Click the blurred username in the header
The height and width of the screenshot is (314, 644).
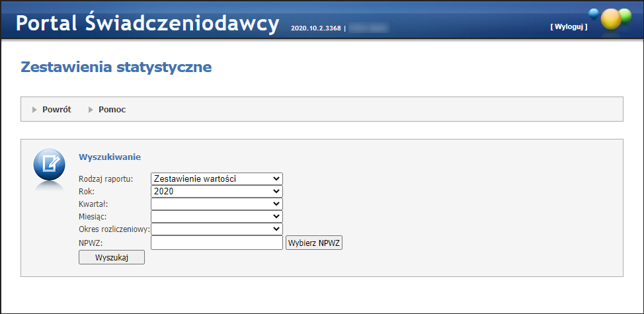[368, 28]
